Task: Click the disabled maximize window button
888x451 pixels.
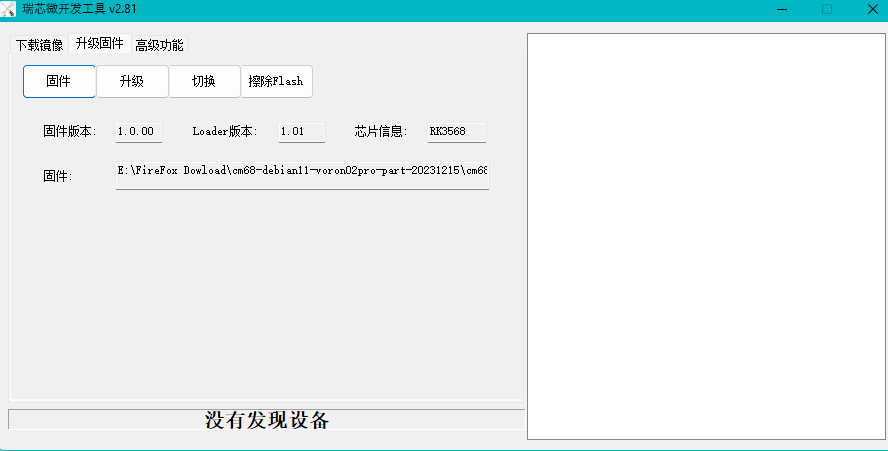Action: pos(827,9)
